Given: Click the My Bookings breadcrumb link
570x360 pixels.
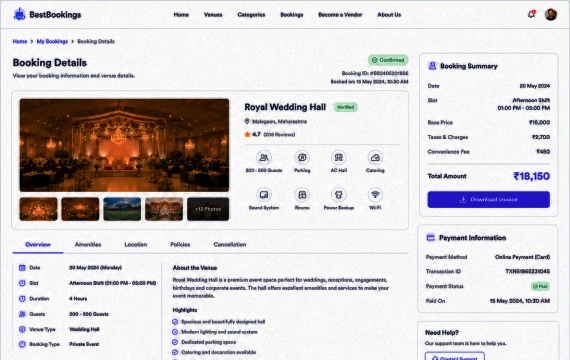Looking at the screenshot, I should click(x=52, y=41).
